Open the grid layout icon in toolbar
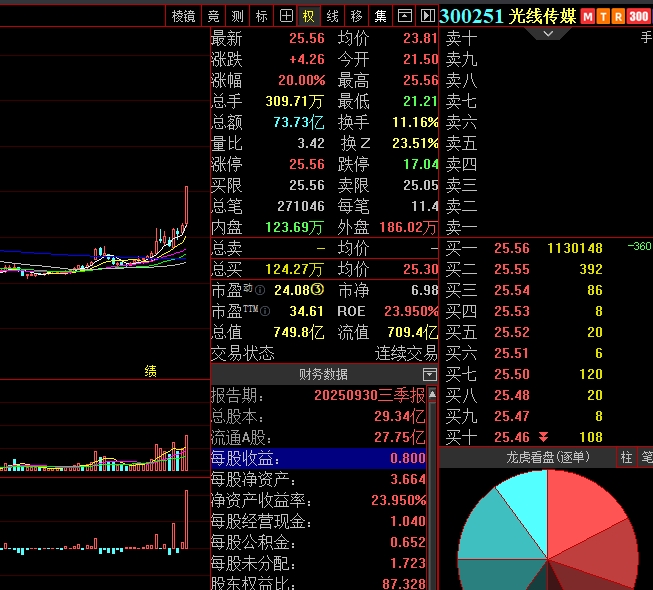This screenshot has height=590, width=653. (286, 16)
